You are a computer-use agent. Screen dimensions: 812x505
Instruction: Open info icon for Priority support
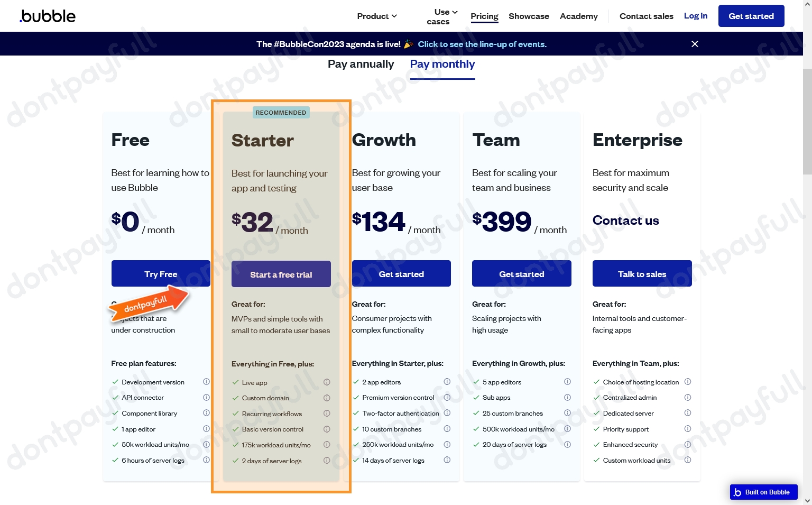688,429
